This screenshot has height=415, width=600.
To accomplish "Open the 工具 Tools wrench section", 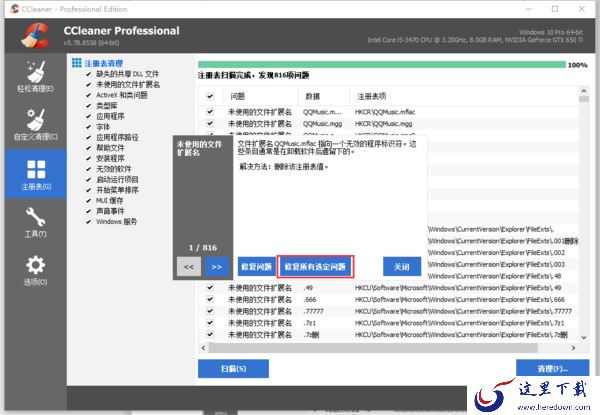I will (35, 222).
